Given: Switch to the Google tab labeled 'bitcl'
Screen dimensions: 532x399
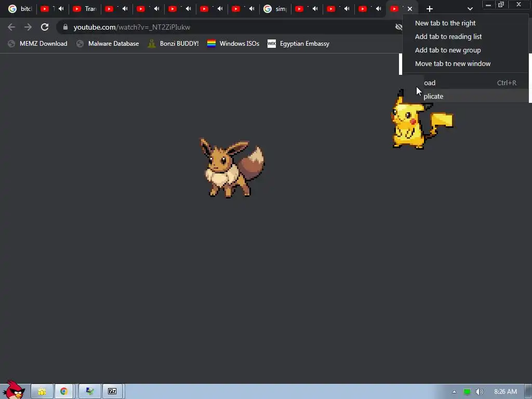Looking at the screenshot, I should [x=19, y=9].
